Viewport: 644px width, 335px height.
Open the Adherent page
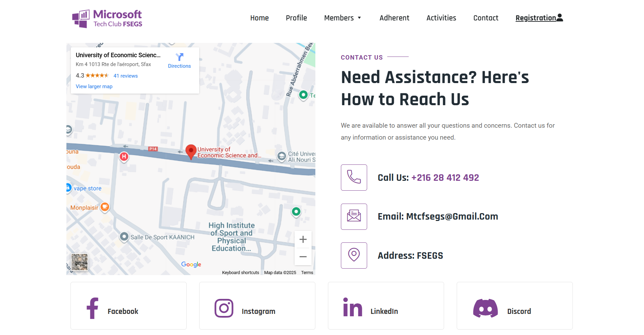(394, 18)
